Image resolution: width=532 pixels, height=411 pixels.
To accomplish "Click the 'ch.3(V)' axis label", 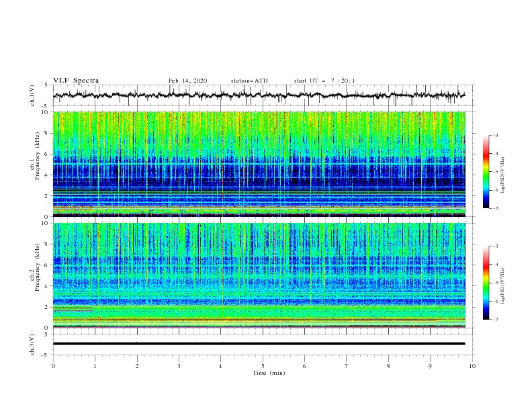I will (x=32, y=345).
